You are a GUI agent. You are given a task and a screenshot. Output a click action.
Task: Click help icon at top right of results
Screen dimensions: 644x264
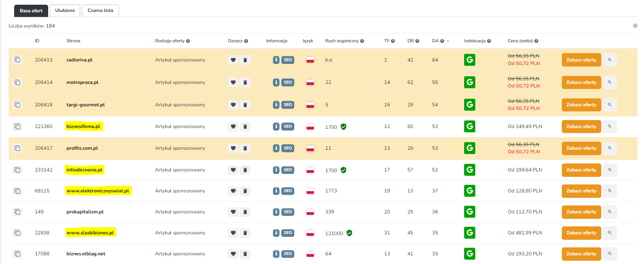[635, 26]
